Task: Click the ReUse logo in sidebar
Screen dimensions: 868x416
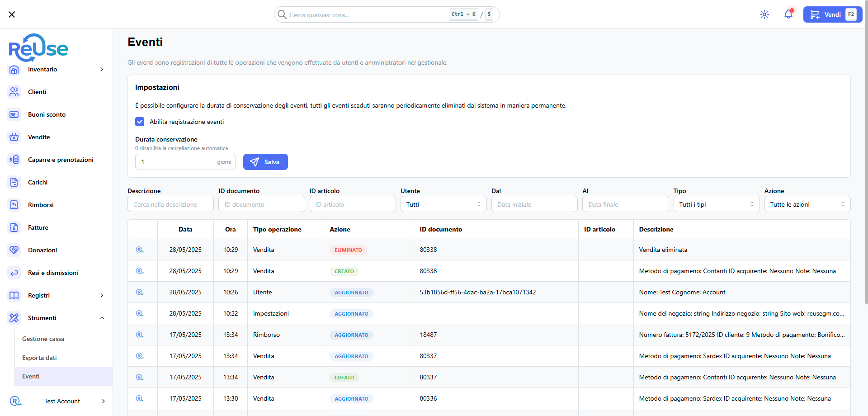Action: click(x=38, y=47)
